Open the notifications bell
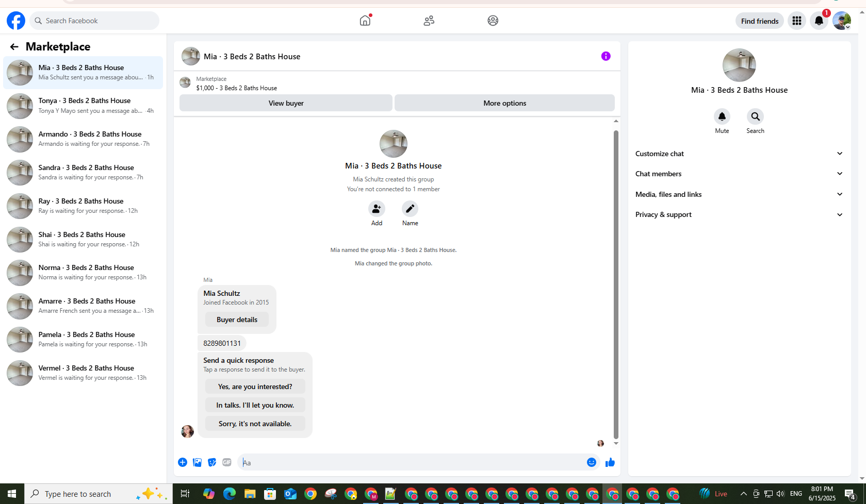The width and height of the screenshot is (866, 504). [x=819, y=21]
